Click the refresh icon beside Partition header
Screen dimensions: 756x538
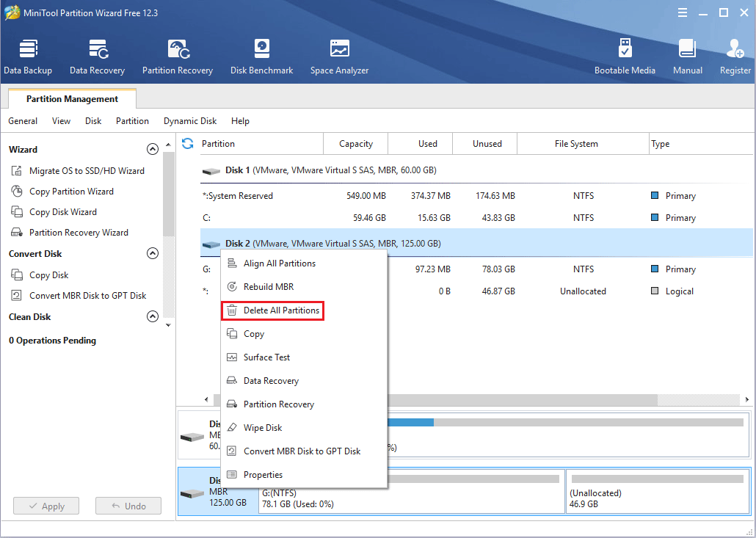[x=188, y=144]
